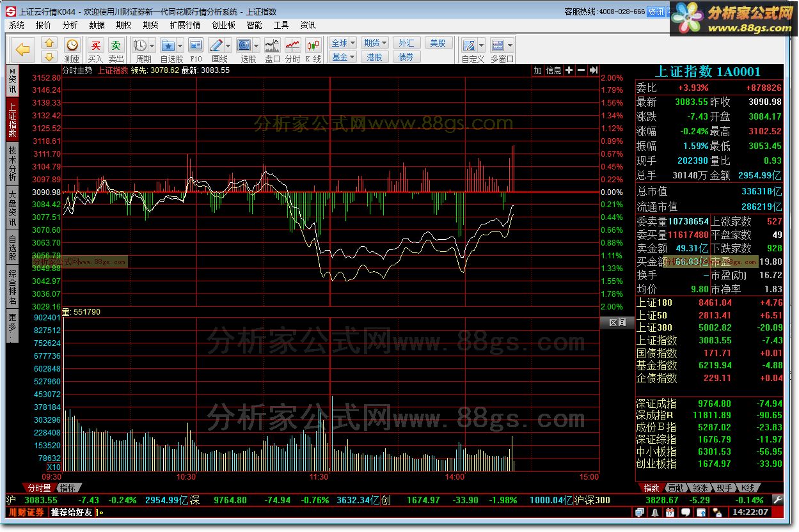Click the chat bubble icon in the status bar
Image resolution: width=799 pixels, height=532 pixels.
[x=685, y=512]
